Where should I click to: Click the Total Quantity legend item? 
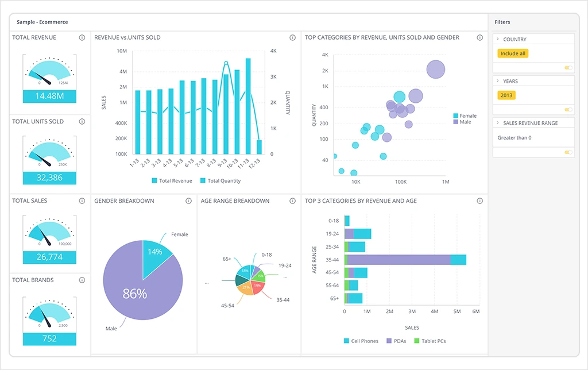[x=220, y=181]
